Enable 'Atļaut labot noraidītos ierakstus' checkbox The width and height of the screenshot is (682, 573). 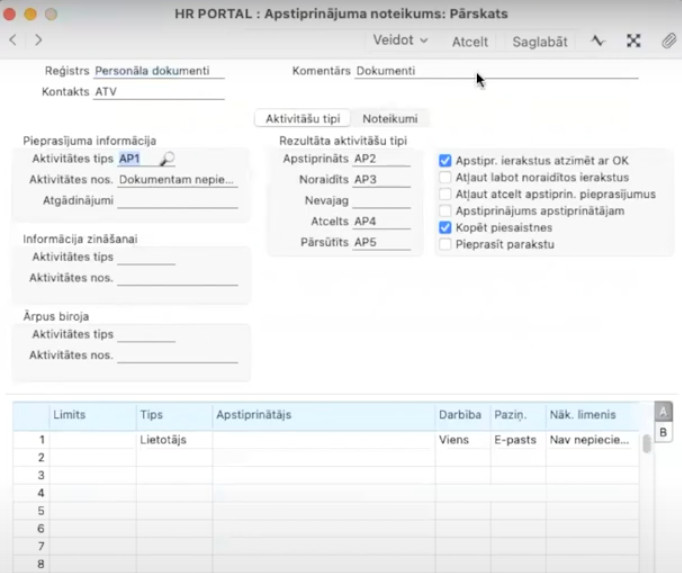(x=446, y=177)
